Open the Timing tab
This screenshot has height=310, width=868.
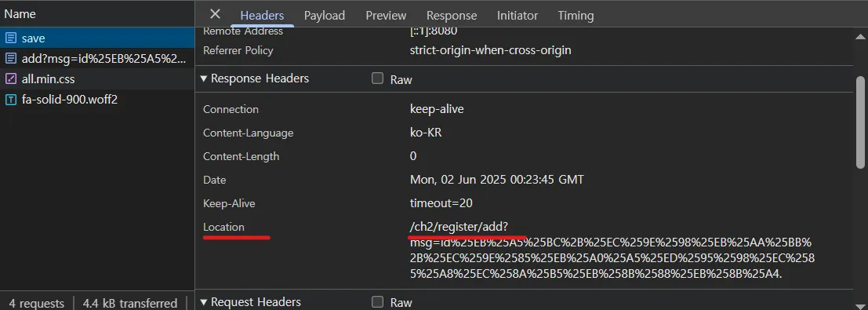576,16
